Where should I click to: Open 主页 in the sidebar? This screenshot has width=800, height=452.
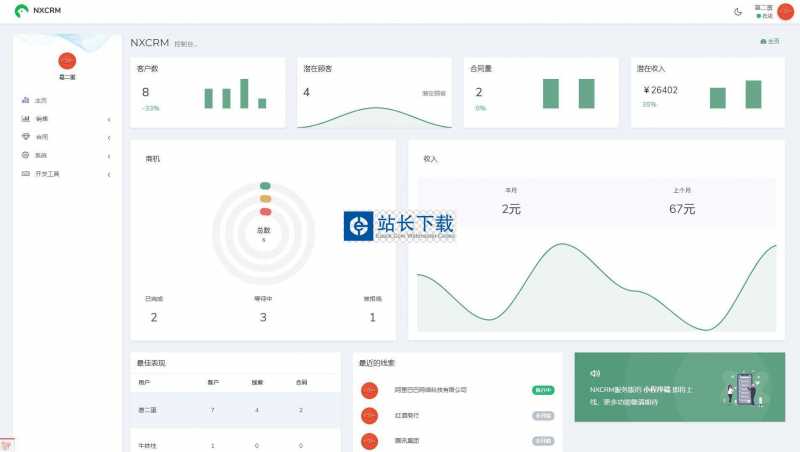[x=40, y=101]
